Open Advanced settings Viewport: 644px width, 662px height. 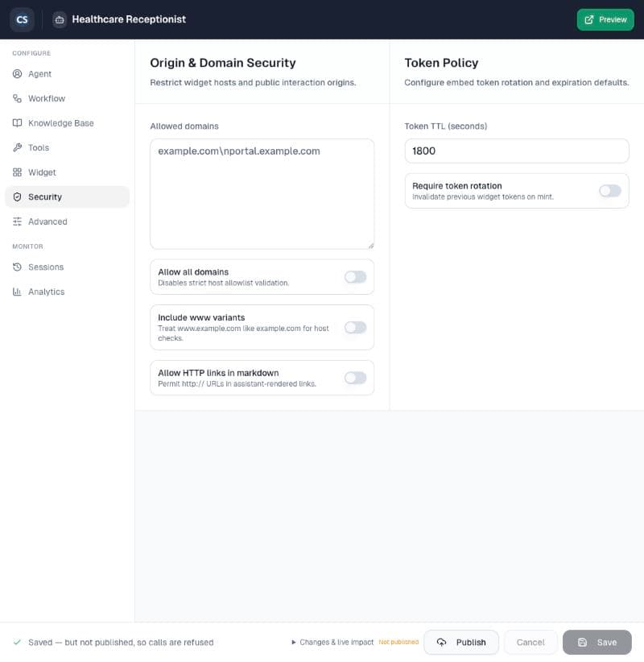click(x=67, y=221)
